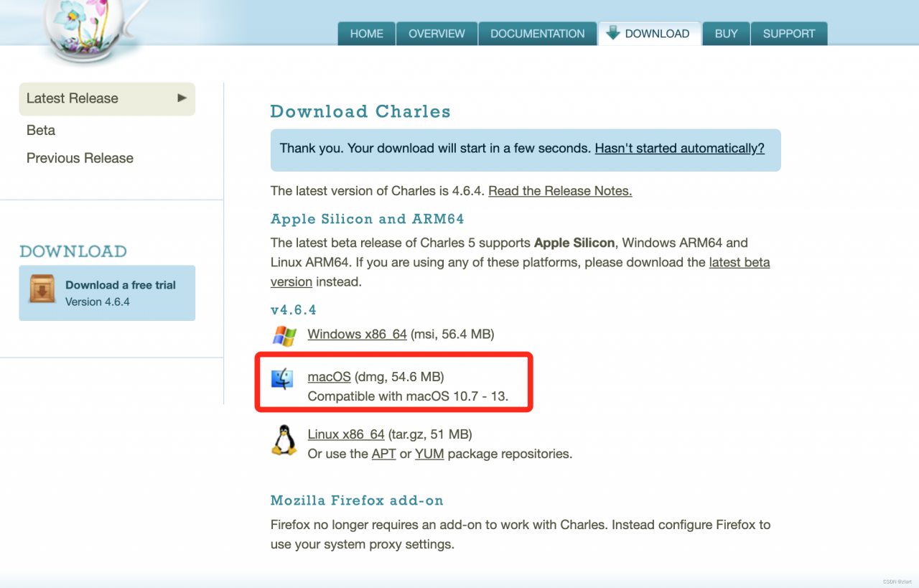This screenshot has height=588, width=919.
Task: Switch to the DOCUMENTATION tab
Action: pos(537,34)
